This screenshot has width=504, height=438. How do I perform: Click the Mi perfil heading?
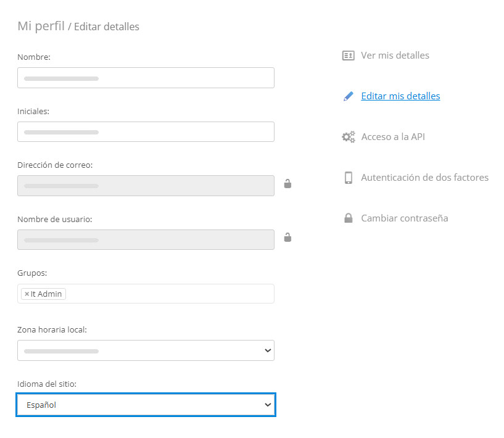point(39,26)
